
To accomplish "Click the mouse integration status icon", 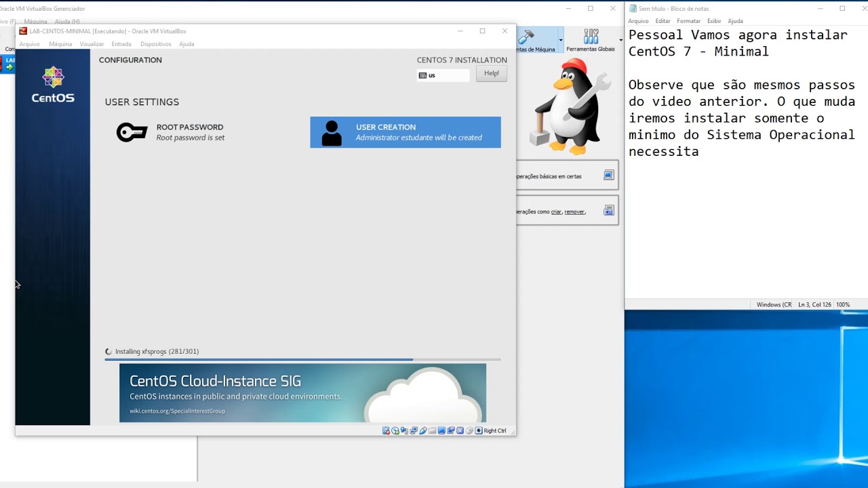I will pyautogui.click(x=469, y=430).
